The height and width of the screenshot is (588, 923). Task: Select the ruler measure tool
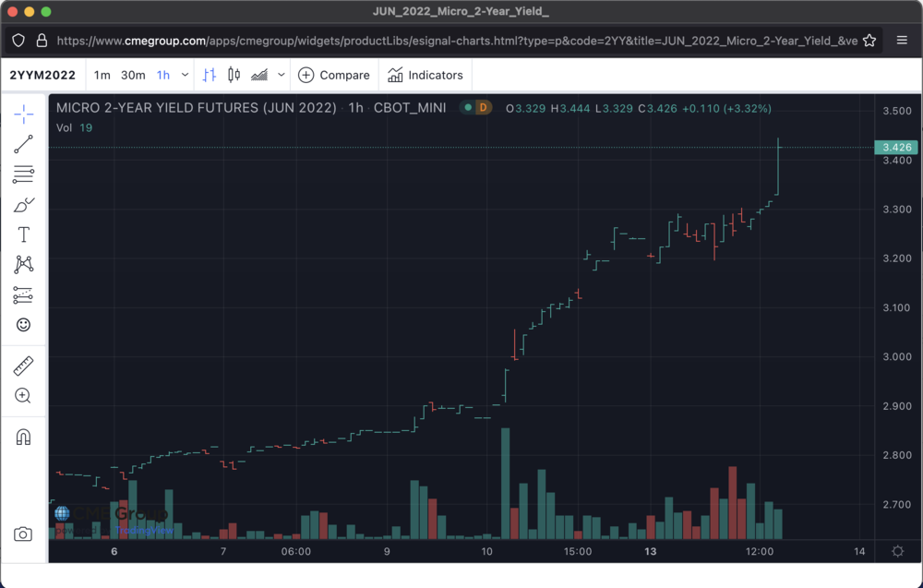24,366
